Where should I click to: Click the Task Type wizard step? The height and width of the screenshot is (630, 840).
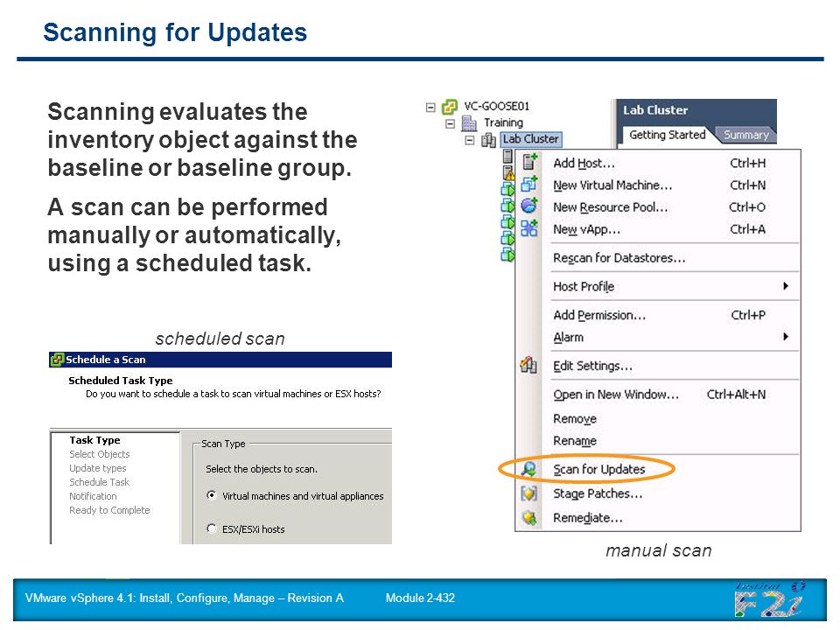[x=94, y=440]
